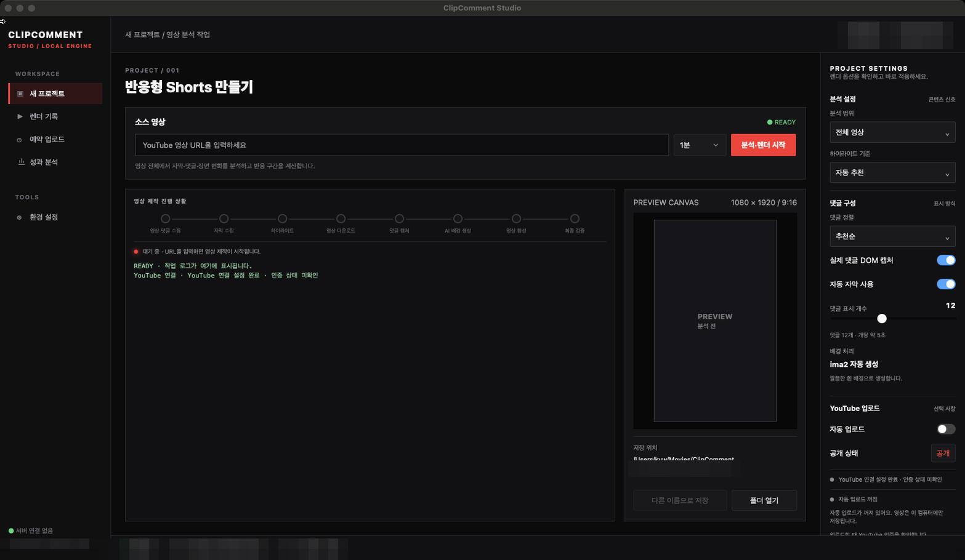Open 성과 분석 in the sidebar
The height and width of the screenshot is (560, 965).
click(55, 162)
